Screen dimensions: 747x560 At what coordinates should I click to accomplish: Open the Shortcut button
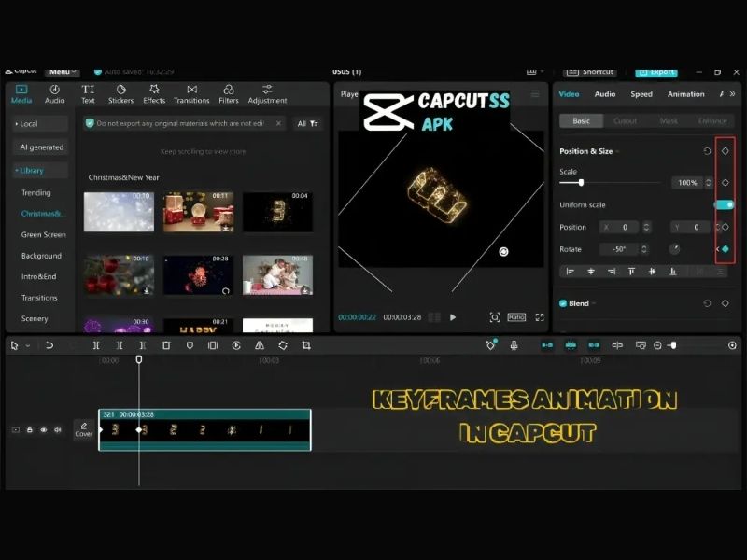590,72
